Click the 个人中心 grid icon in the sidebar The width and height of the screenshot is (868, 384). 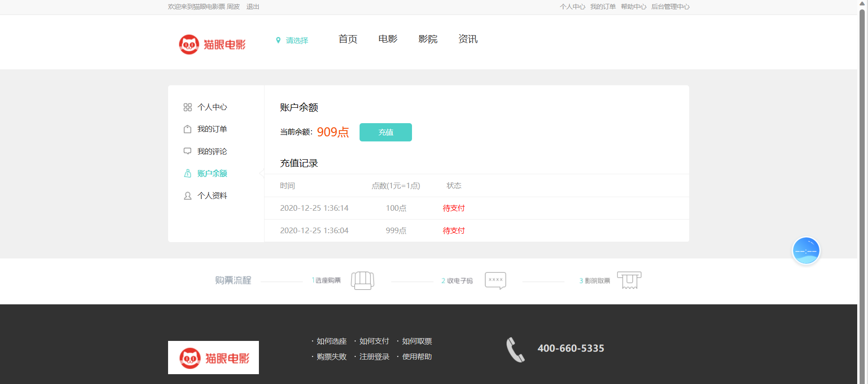[188, 107]
